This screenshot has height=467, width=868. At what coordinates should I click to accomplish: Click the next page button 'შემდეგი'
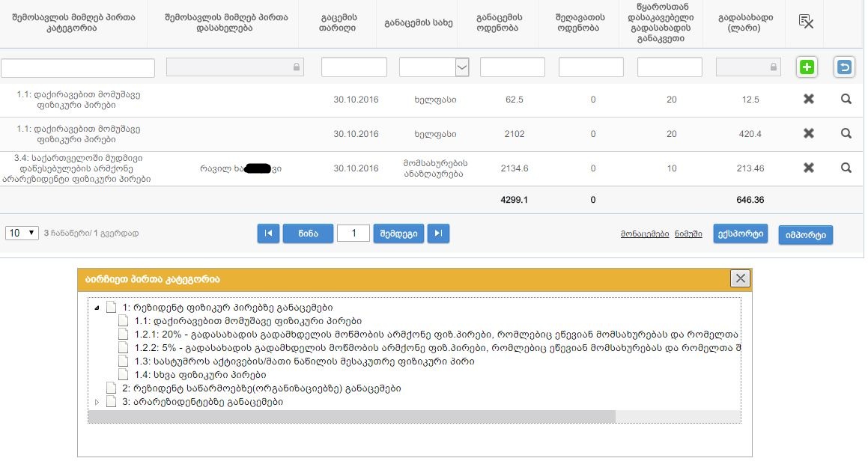pos(398,233)
